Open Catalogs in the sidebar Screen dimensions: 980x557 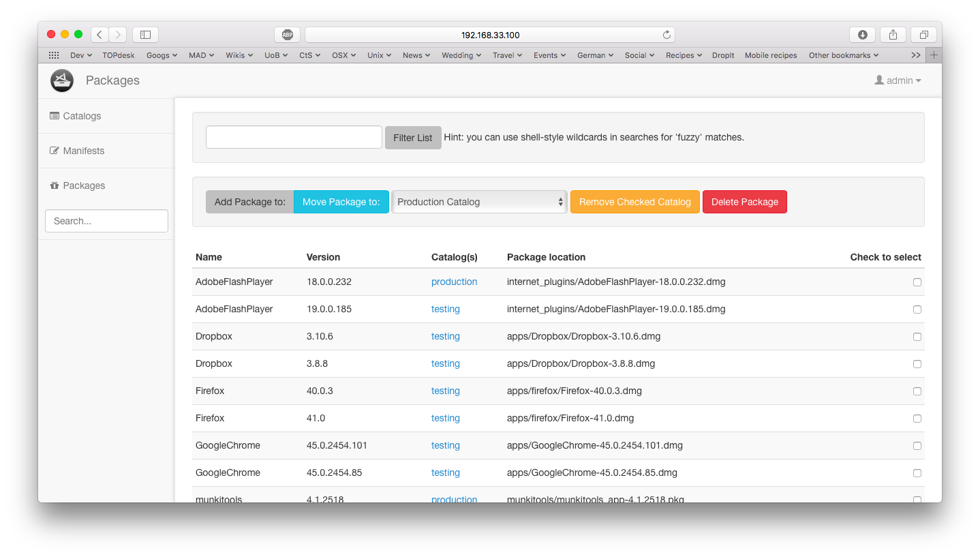(106, 116)
